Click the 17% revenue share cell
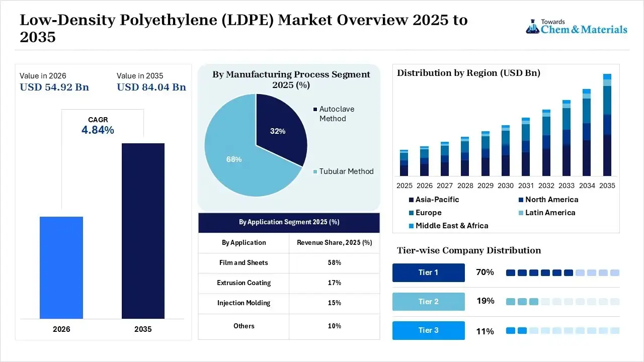The width and height of the screenshot is (644, 362). point(335,283)
